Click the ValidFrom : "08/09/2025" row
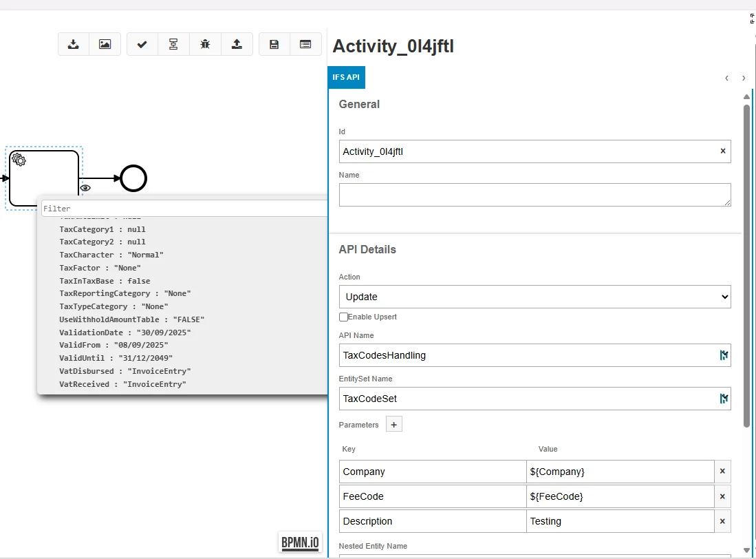Screen dimensions: 756x559 coord(114,345)
